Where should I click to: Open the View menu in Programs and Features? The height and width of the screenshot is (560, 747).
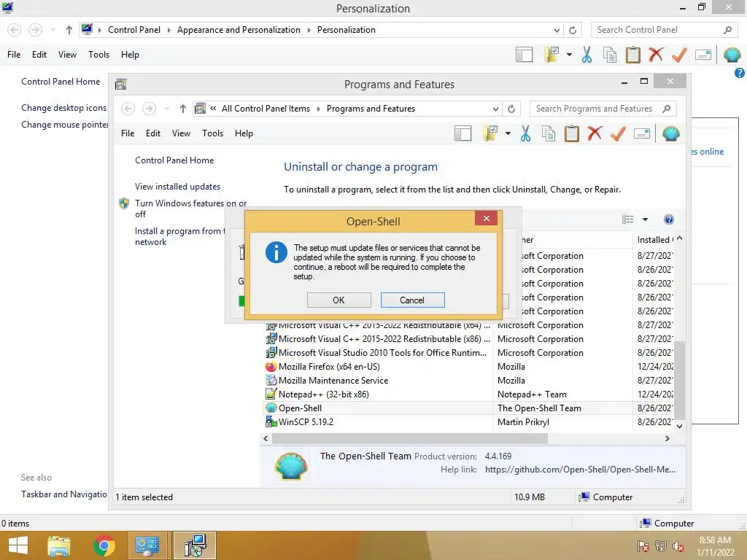click(x=181, y=133)
